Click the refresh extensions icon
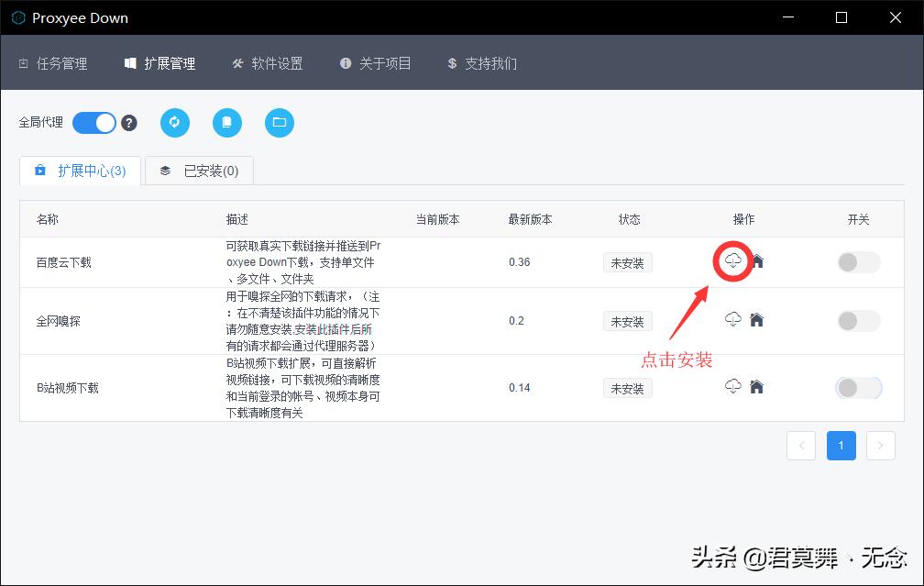924x586 pixels. pyautogui.click(x=174, y=122)
